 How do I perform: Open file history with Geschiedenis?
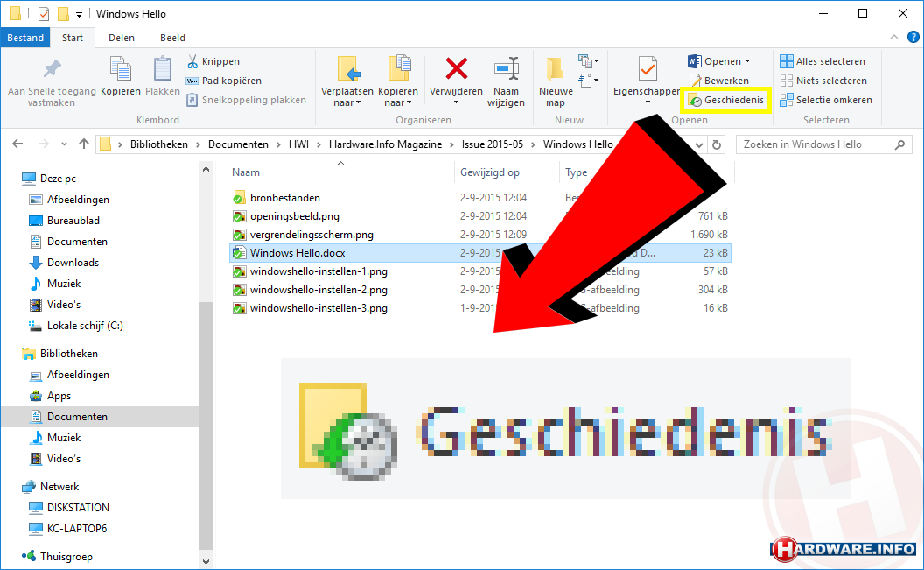pos(726,100)
